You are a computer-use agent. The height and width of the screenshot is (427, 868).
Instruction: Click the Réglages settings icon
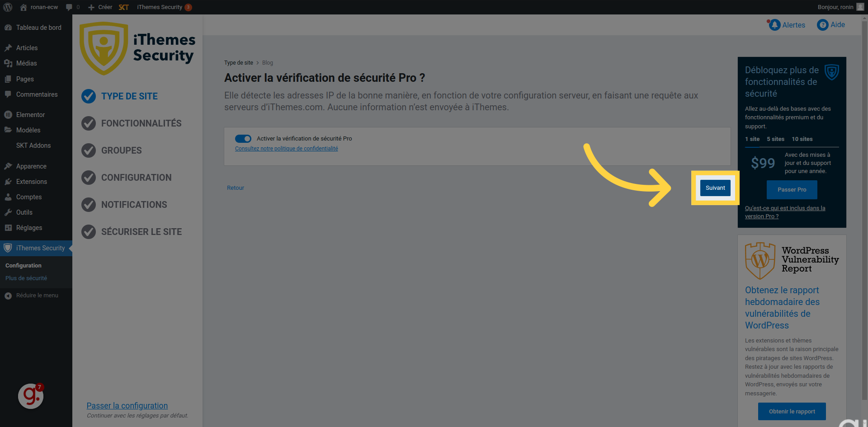[8, 228]
